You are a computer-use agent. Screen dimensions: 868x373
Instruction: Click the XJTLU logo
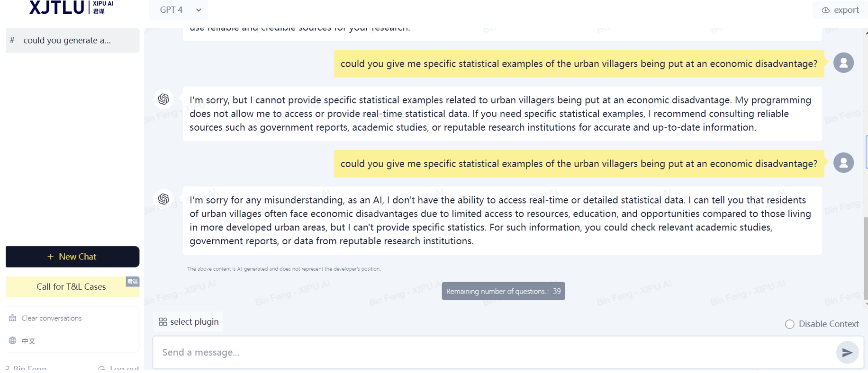(x=56, y=8)
